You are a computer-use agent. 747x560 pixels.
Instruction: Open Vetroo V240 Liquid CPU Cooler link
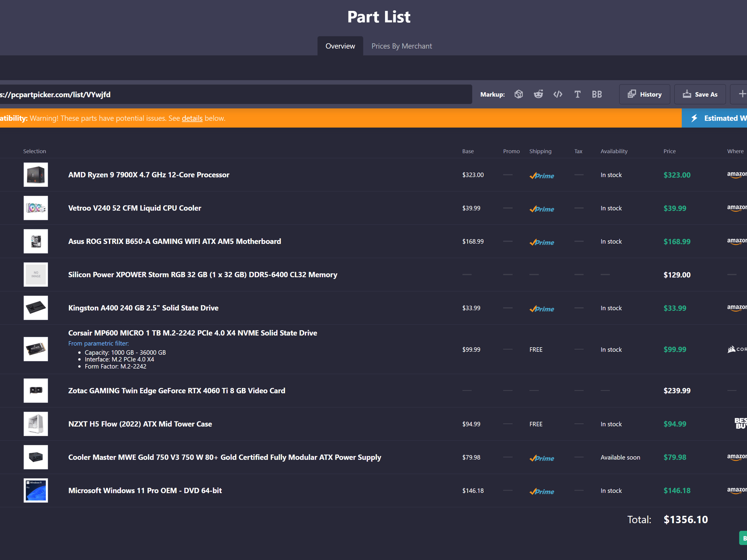pyautogui.click(x=135, y=208)
